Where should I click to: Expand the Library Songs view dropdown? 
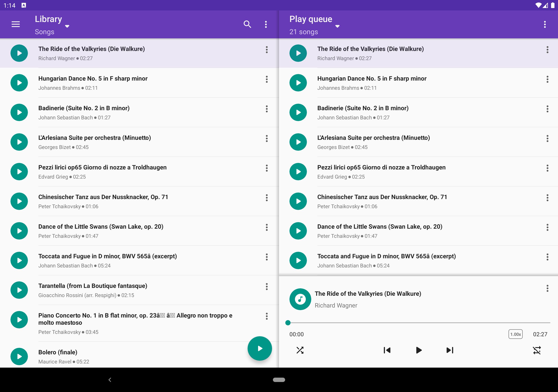67,26
